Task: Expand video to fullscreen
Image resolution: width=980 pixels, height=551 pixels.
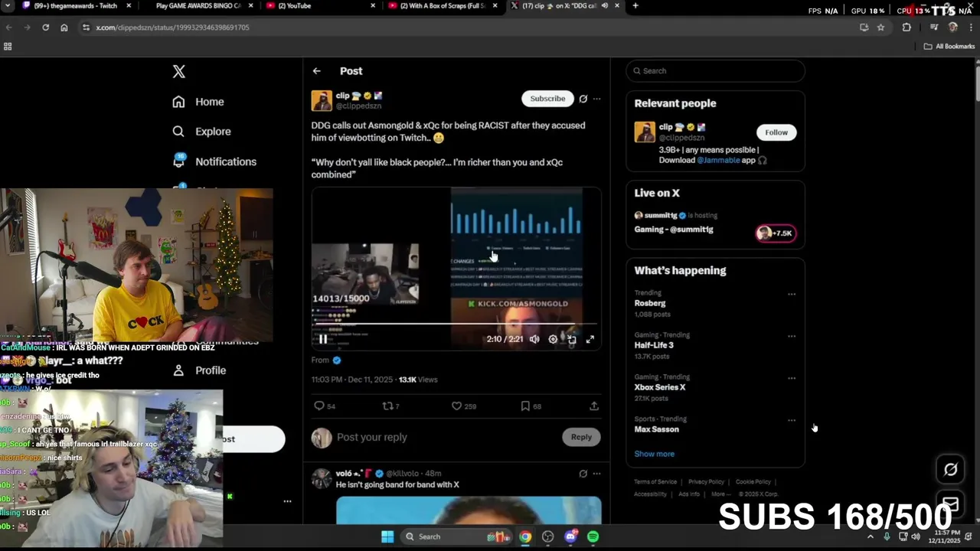Action: click(590, 339)
